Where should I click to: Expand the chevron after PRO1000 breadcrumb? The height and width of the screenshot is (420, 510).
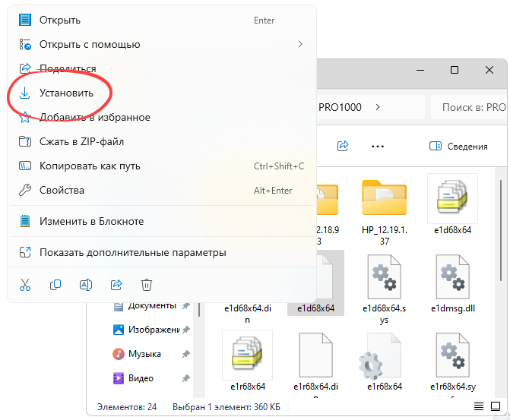point(378,107)
